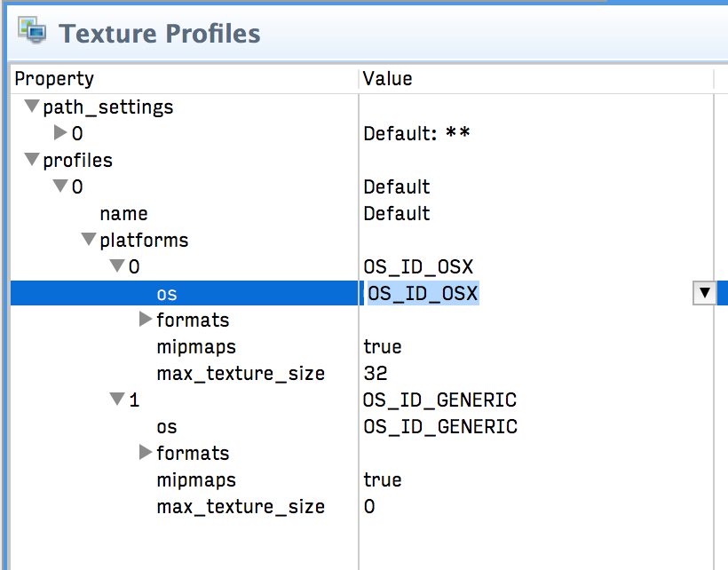The width and height of the screenshot is (728, 570).
Task: Click the Property column header
Action: click(54, 78)
